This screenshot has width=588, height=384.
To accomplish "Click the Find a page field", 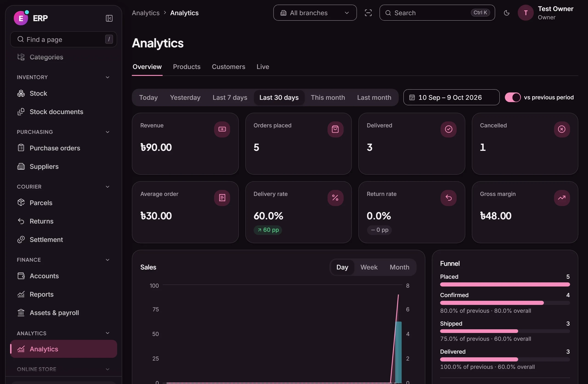I will pos(63,39).
